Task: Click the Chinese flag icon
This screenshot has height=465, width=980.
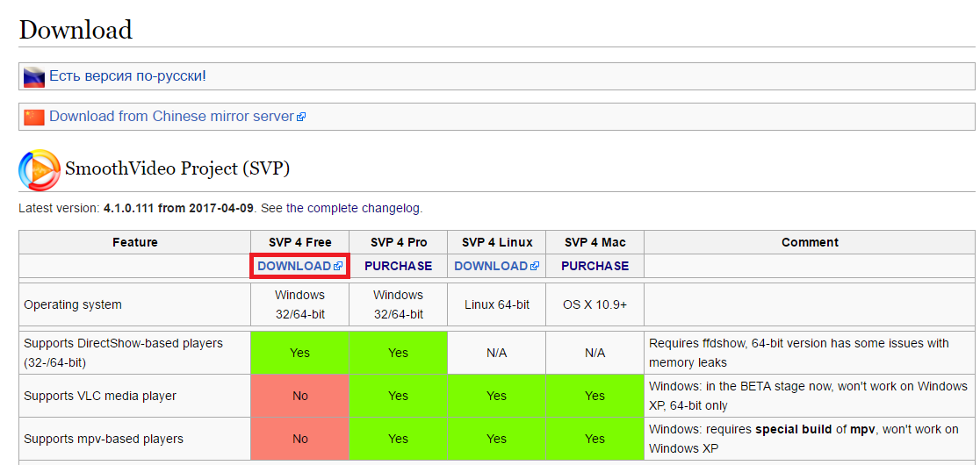Action: tap(33, 118)
